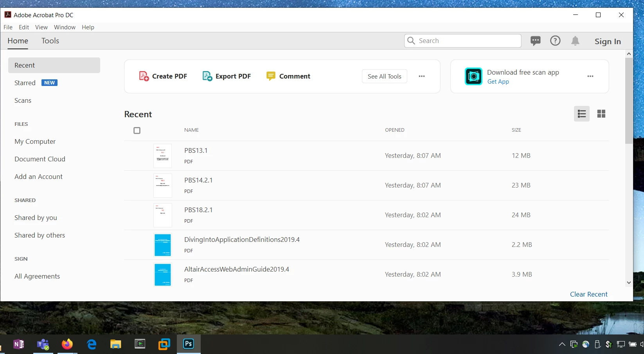Image resolution: width=644 pixels, height=354 pixels.
Task: Click the PBS18.2.1 file thumbnail
Action: (x=163, y=215)
